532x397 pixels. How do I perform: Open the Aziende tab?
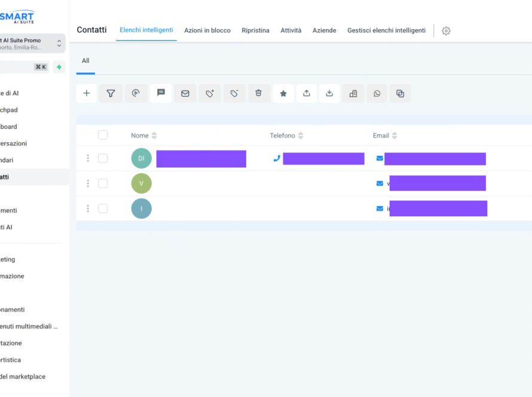tap(324, 30)
